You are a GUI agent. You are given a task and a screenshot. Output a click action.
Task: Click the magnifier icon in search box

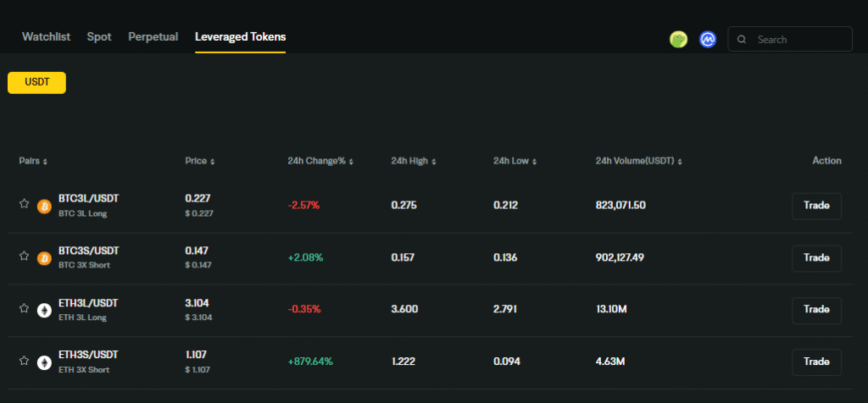click(742, 39)
